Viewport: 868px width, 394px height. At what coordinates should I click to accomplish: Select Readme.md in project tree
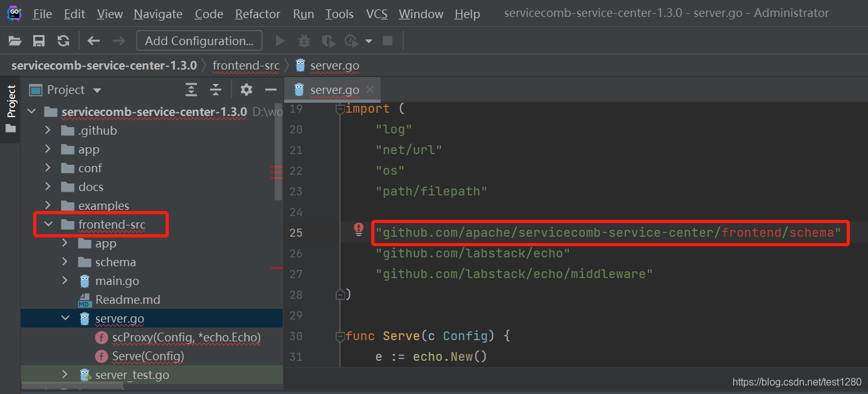[x=128, y=299]
